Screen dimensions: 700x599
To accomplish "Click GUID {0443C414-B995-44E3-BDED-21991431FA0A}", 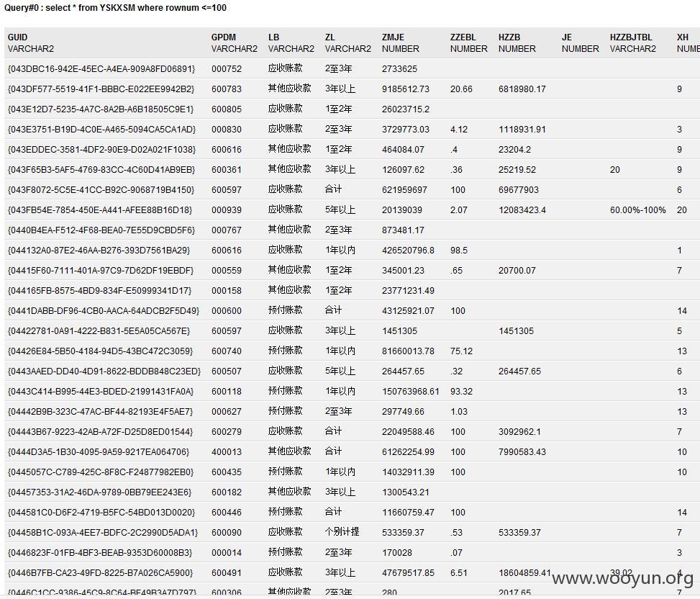I will coord(101,391).
